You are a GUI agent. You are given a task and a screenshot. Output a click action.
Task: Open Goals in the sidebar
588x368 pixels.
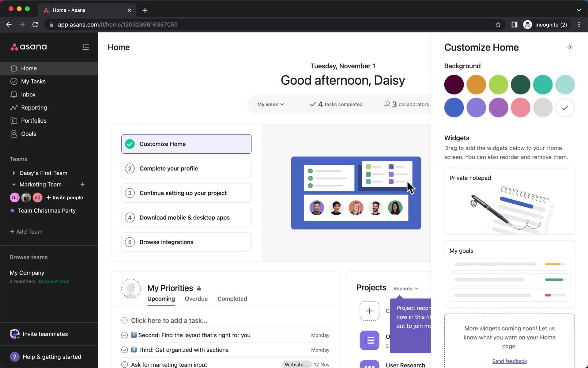49,134
